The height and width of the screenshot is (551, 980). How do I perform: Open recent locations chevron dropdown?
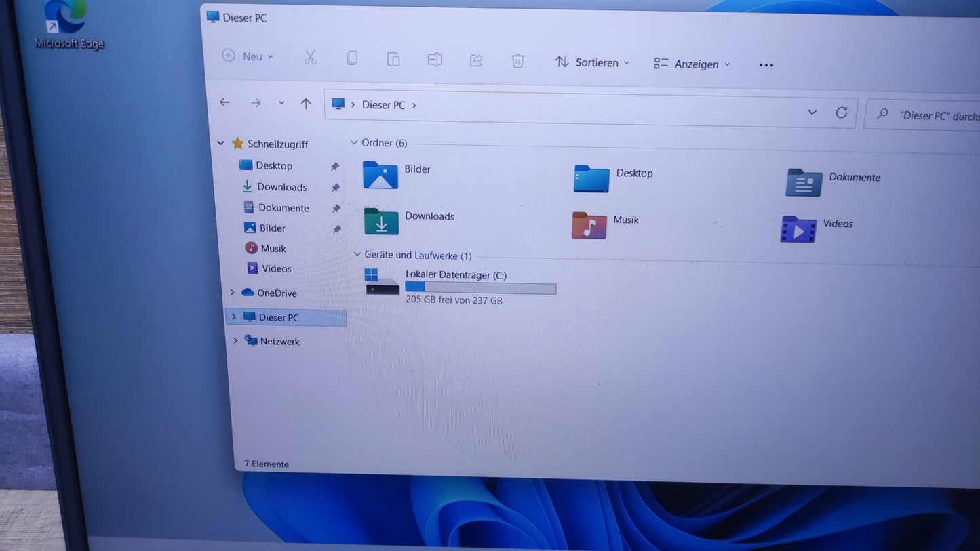pos(281,104)
